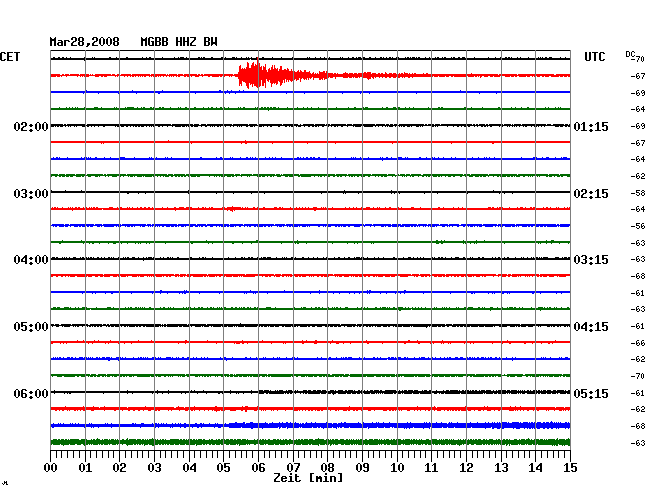Select the 02:00 CET time label

coord(31,126)
